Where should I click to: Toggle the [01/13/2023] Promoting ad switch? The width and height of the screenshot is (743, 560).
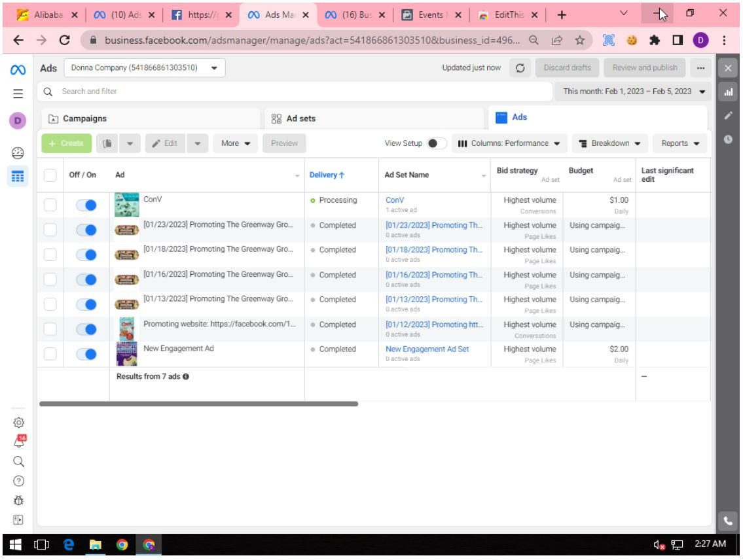point(86,304)
